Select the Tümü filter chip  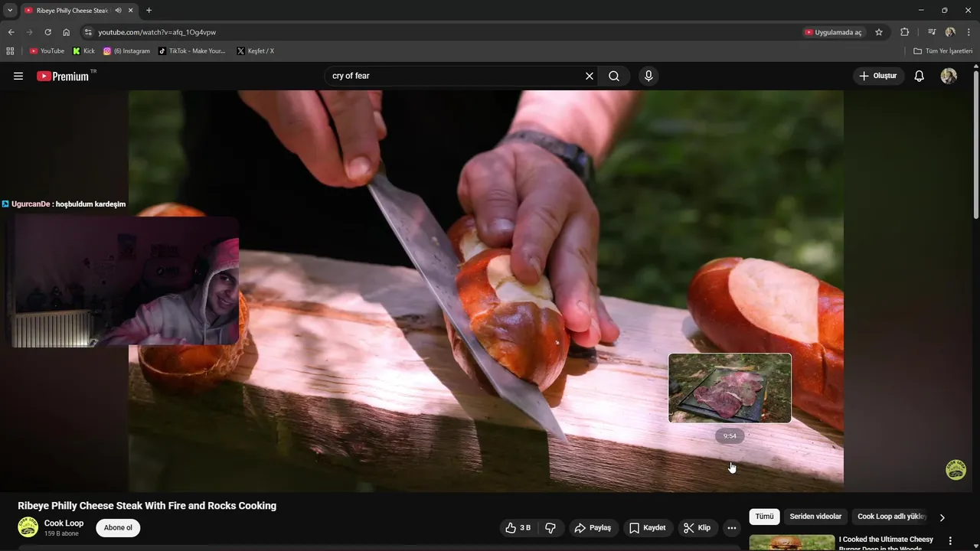coord(764,517)
